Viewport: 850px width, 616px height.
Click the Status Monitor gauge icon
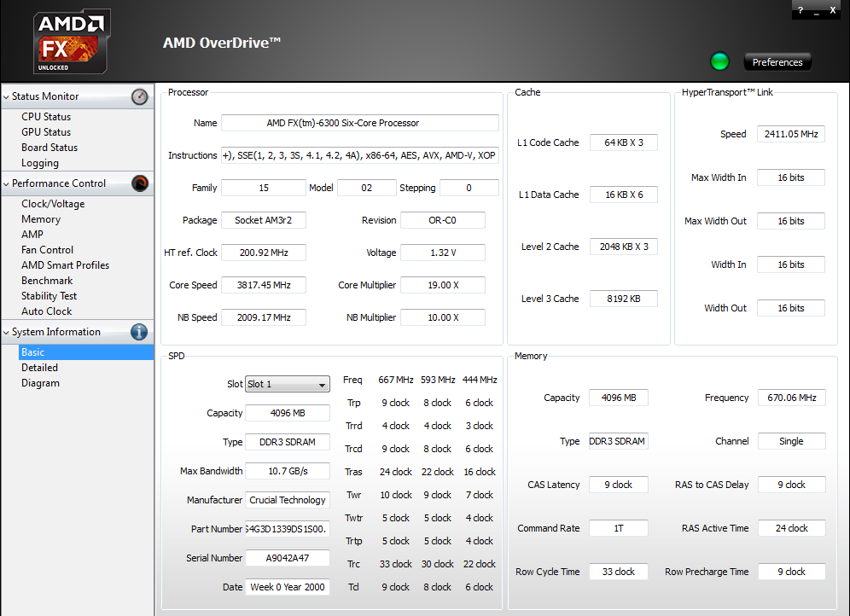(x=139, y=96)
